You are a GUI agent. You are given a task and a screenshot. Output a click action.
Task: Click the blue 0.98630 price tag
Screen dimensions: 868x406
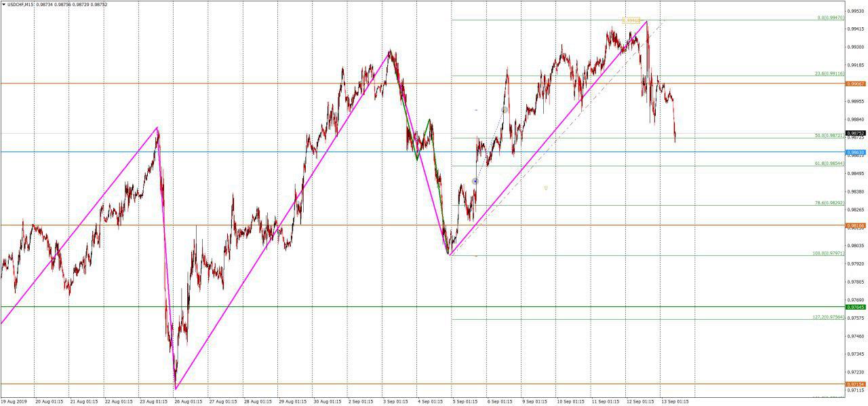click(x=856, y=152)
